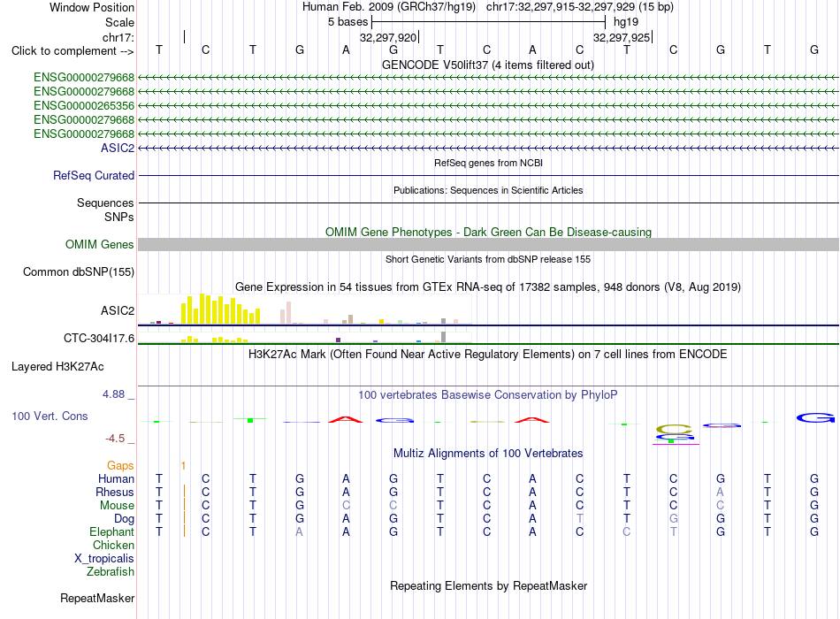The height and width of the screenshot is (619, 840).
Task: Click the 32,297,920 ruler position marker
Action: (x=388, y=37)
